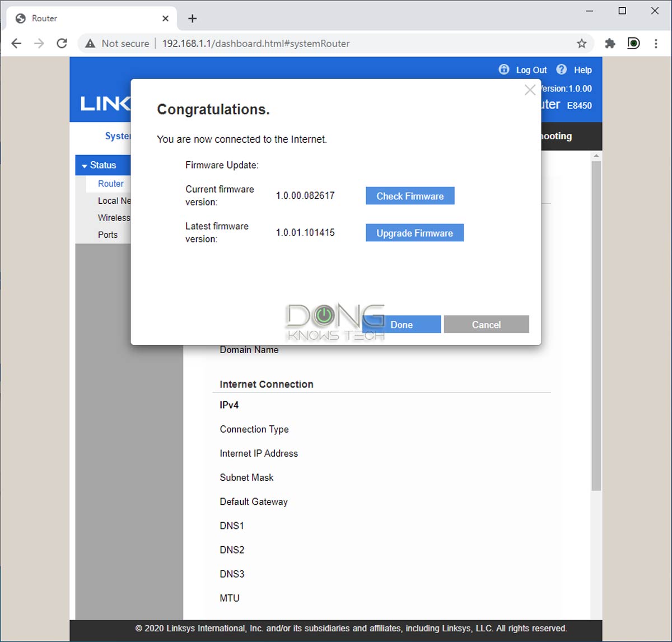Click the E8450 model text
Image resolution: width=672 pixels, height=642 pixels.
click(580, 105)
